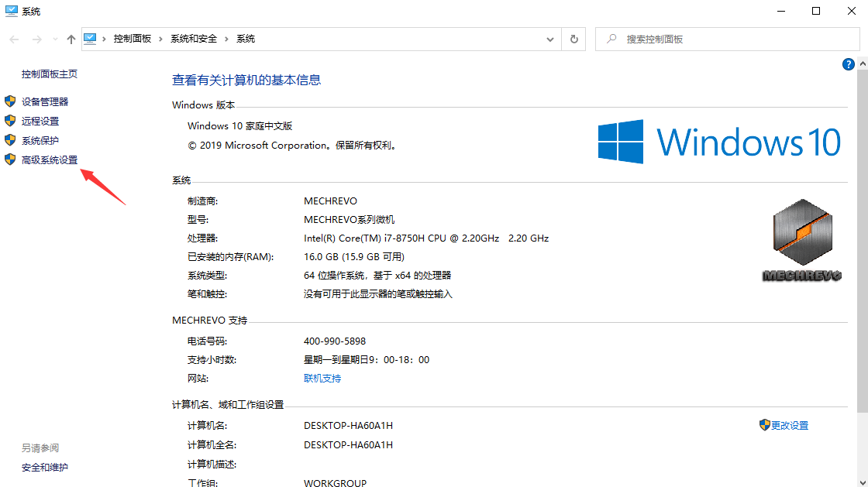Viewport: 868px width, 487px height.
Task: Click the manufacturer value MECHREVO
Action: (330, 201)
